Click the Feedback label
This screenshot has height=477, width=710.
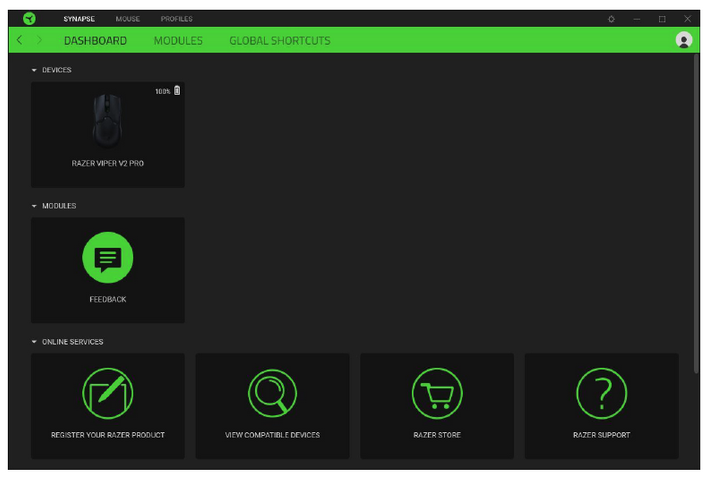click(x=108, y=299)
